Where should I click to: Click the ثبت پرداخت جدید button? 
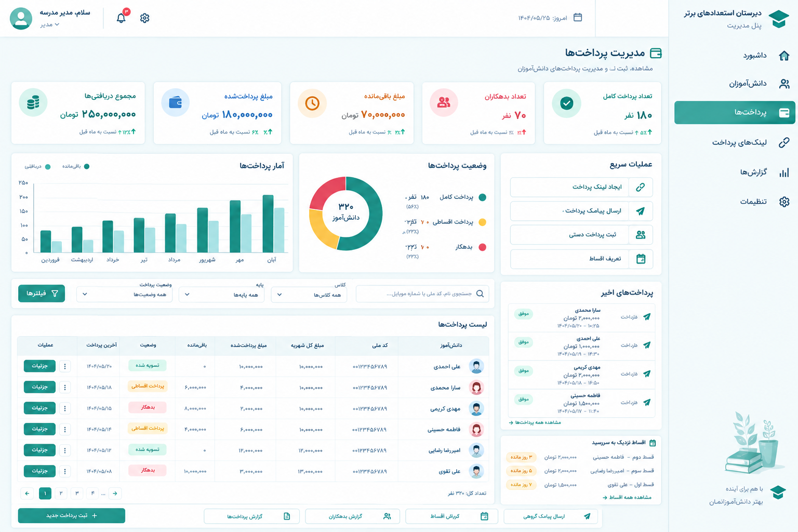pyautogui.click(x=72, y=516)
